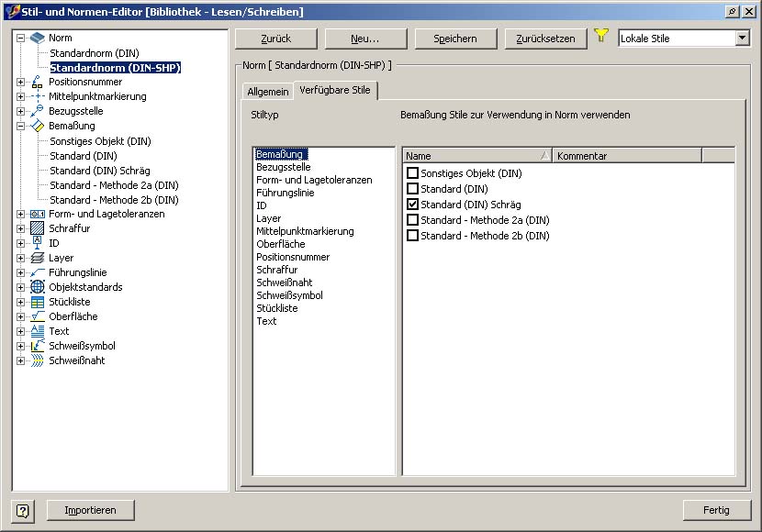This screenshot has height=532, width=762.
Task: Click the Positionsnummer balloon icon
Action: click(x=38, y=82)
